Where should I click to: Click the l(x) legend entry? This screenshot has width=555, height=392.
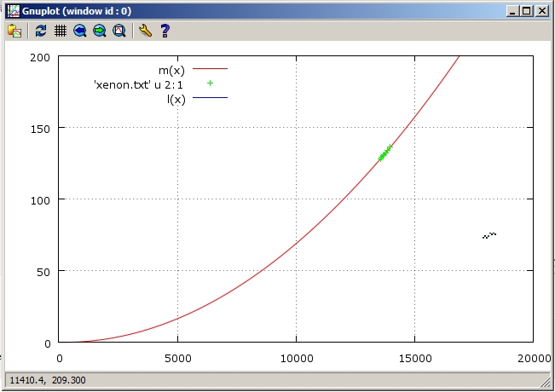click(176, 100)
